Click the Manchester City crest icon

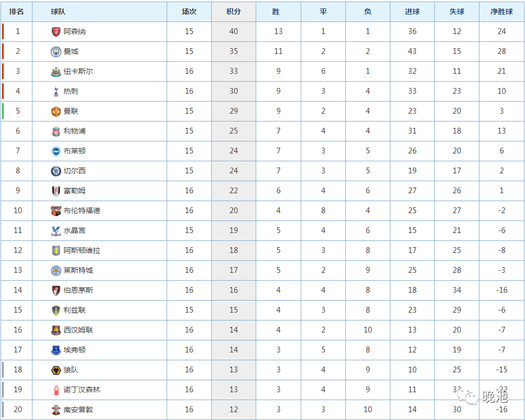click(x=56, y=51)
